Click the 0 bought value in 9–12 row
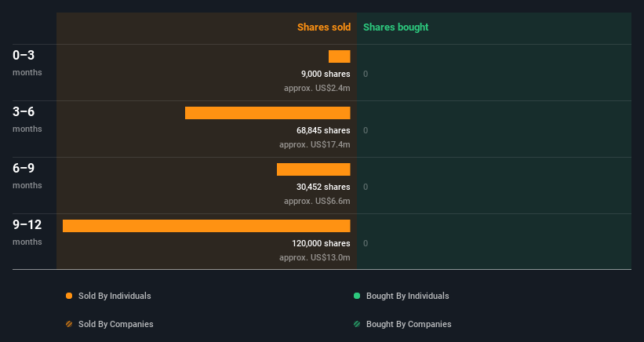 point(366,243)
